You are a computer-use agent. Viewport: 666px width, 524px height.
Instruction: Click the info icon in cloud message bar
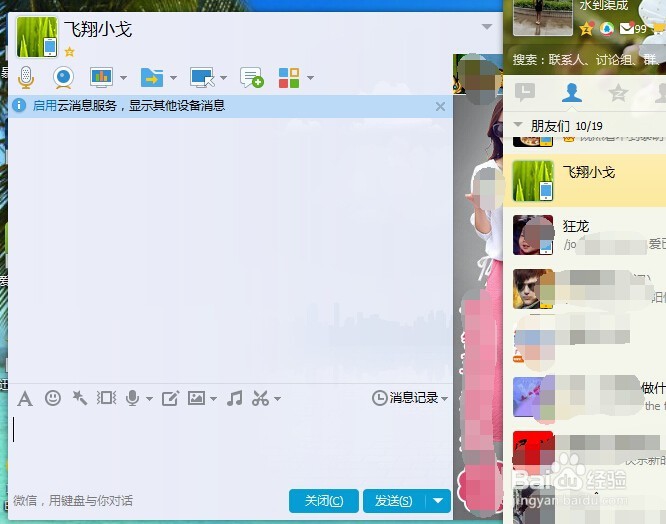point(19,105)
